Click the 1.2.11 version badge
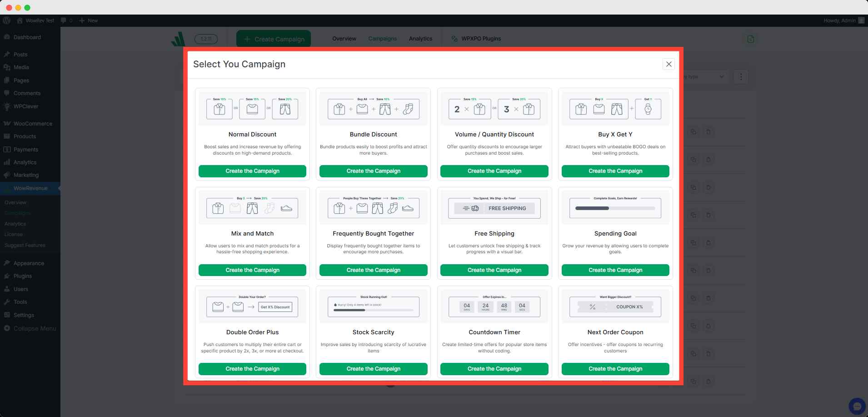Viewport: 868px width, 417px height. (x=206, y=39)
